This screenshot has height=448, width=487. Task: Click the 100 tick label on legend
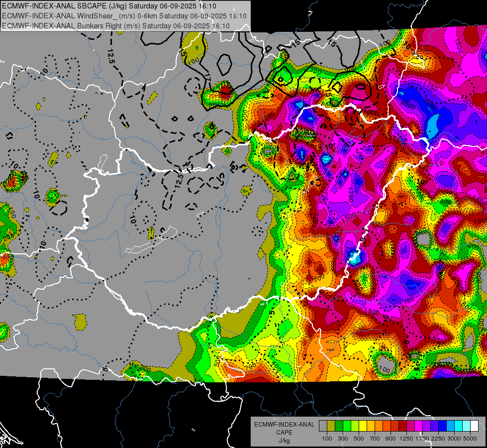click(327, 439)
